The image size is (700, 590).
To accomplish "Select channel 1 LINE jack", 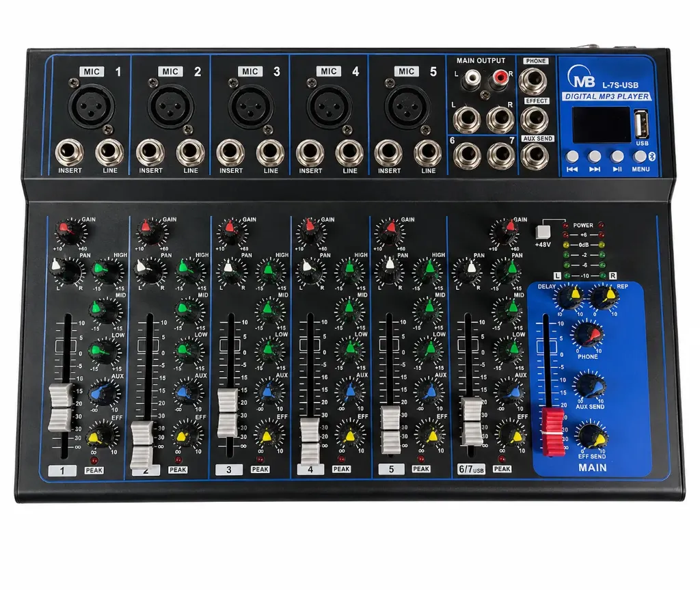I will (109, 152).
